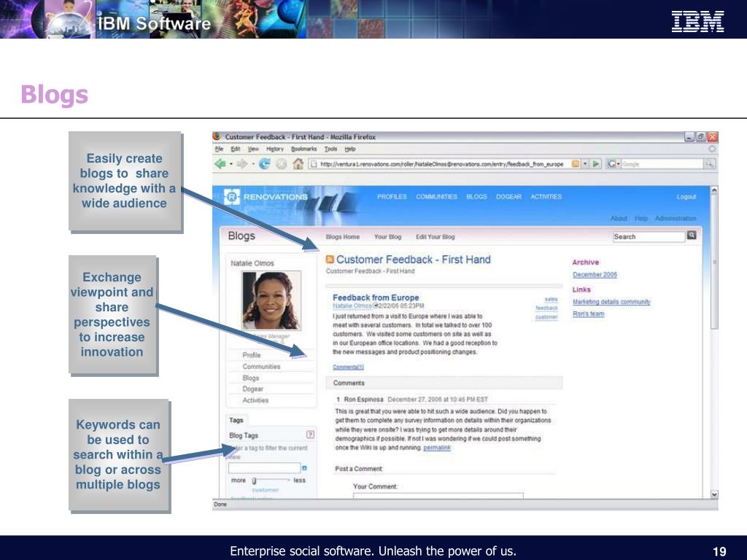Select Blogs in the left sidebar
747x560 pixels.
tap(251, 378)
